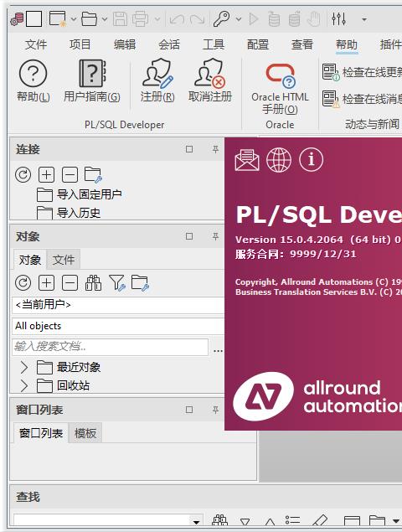
Task: Open the Edit (编辑) menu
Action: (x=125, y=44)
